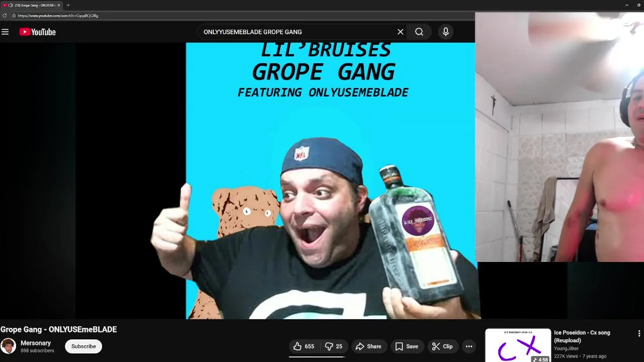The height and width of the screenshot is (362, 644).
Task: Open the Mersonary channel avatar
Action: coord(8,346)
